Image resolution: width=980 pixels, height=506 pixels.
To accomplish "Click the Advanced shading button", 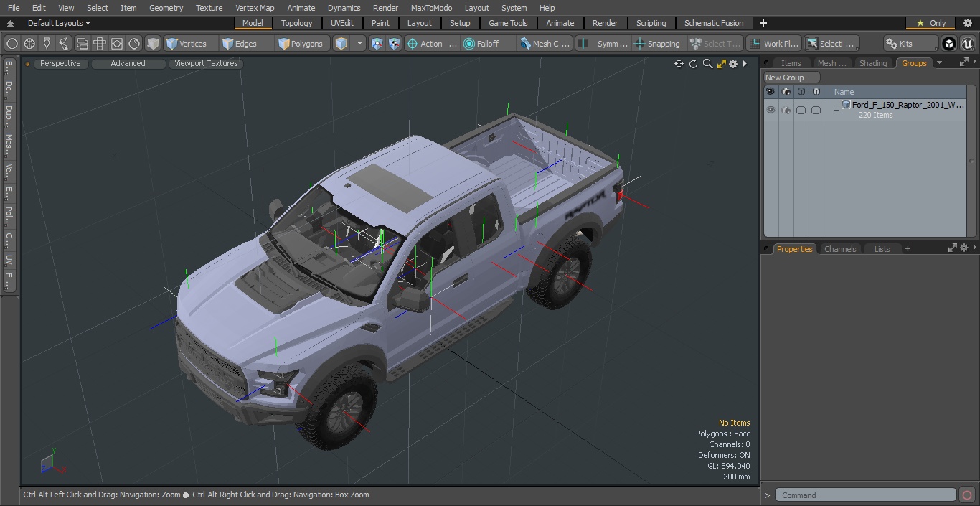I will [128, 63].
